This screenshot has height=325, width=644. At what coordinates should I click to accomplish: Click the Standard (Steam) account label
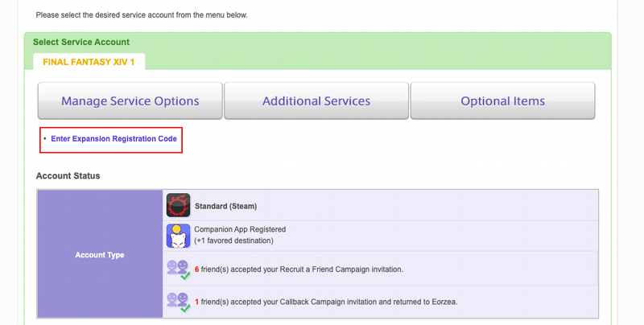226,206
